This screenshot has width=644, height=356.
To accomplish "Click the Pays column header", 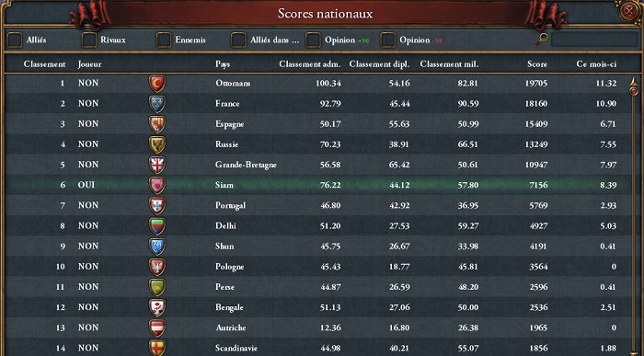I will pos(223,64).
